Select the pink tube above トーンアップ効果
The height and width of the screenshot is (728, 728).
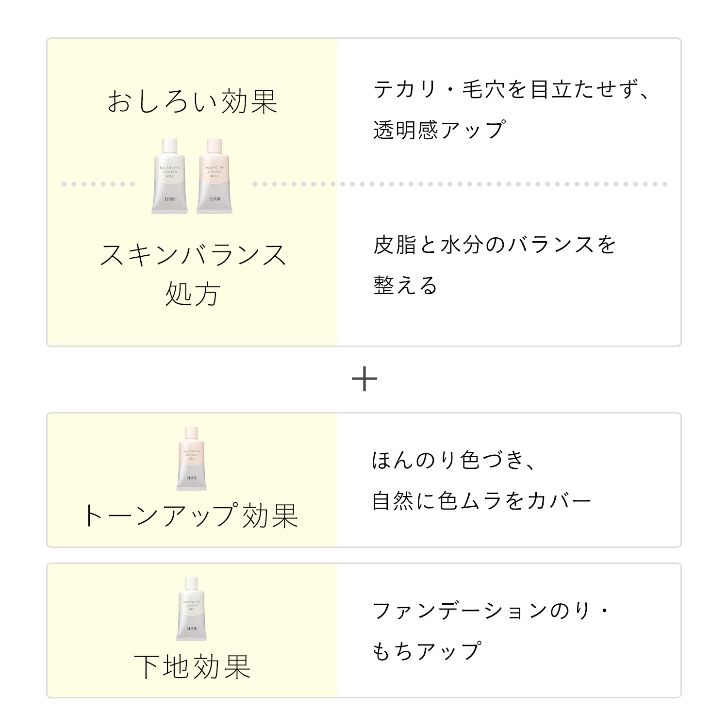[x=192, y=459]
